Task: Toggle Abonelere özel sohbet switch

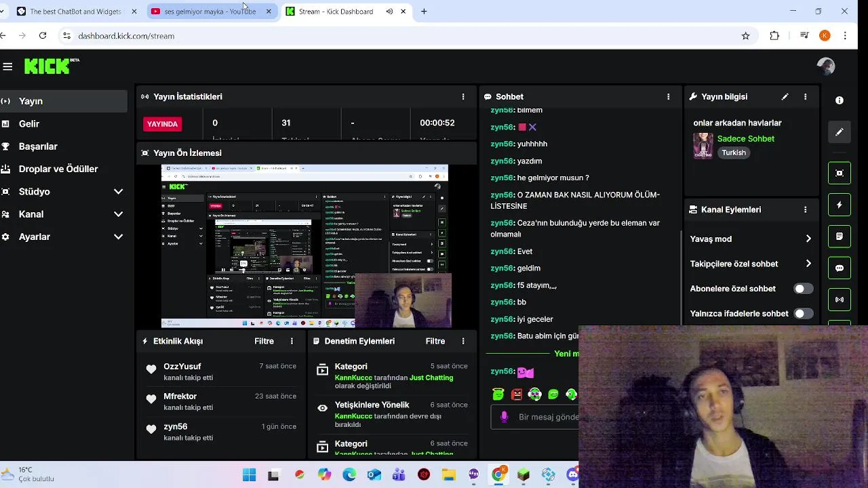Action: click(x=803, y=289)
